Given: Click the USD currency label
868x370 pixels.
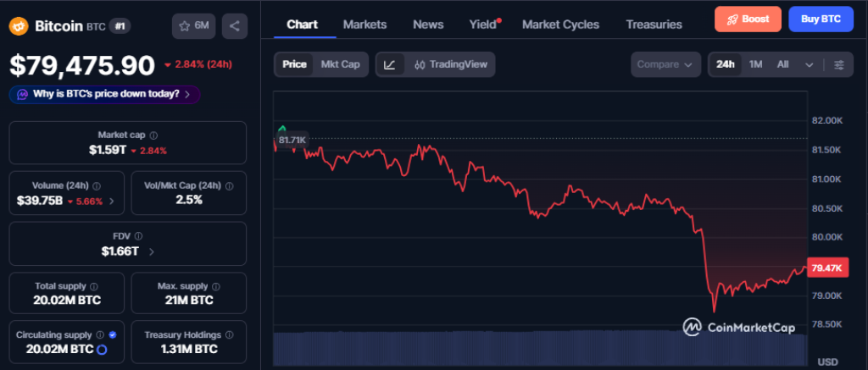Looking at the screenshot, I should click(x=827, y=362).
